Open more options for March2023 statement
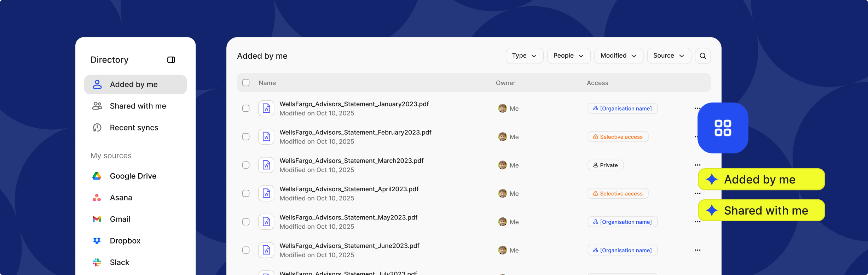This screenshot has width=868, height=275. point(697,165)
